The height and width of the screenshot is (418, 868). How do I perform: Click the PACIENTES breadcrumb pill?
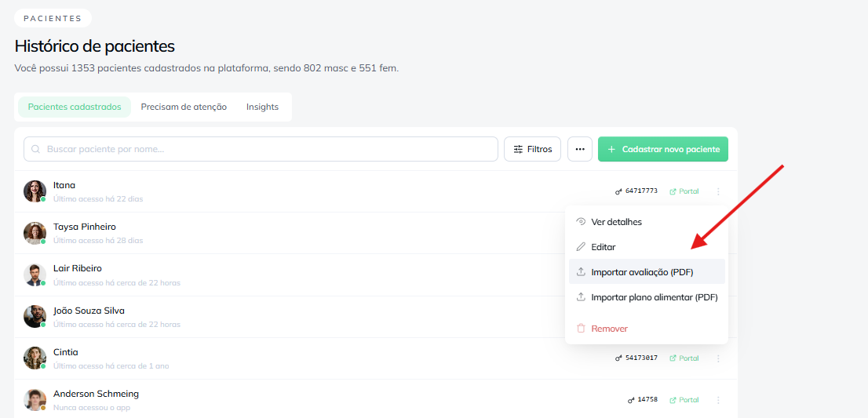(x=53, y=18)
